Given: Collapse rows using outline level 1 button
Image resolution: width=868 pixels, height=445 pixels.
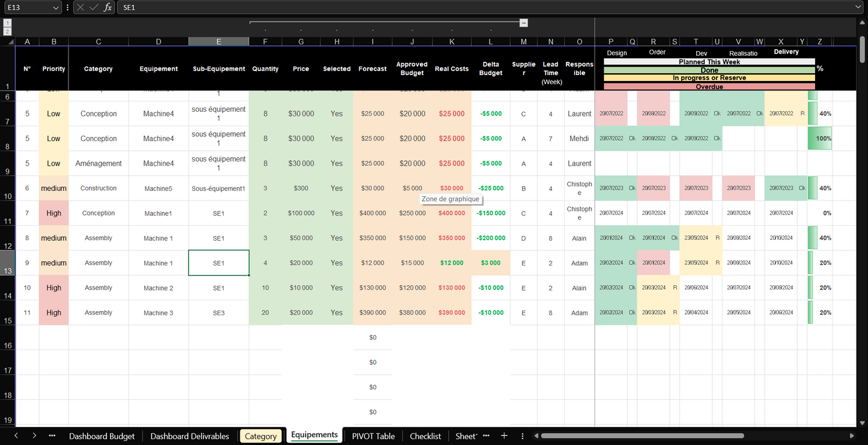Looking at the screenshot, I should tap(7, 22).
